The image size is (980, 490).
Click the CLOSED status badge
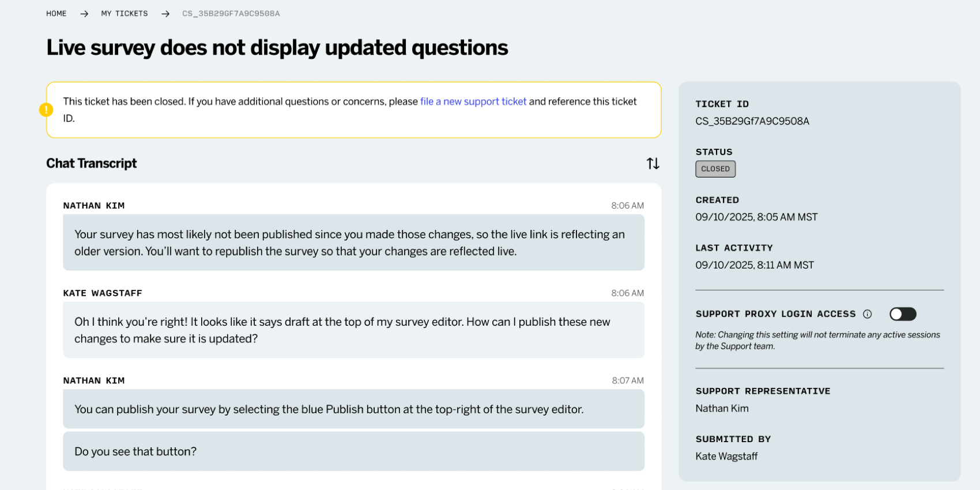point(715,169)
